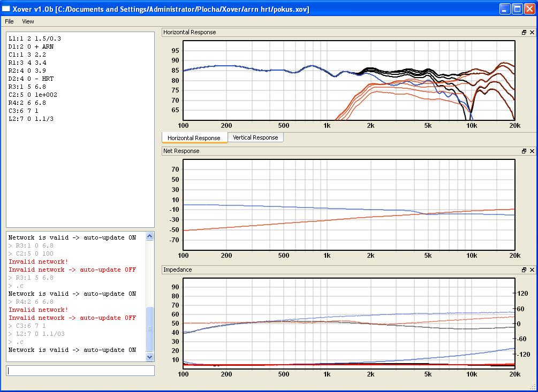Click the L1:1 2 1.5/0.3 network line
Viewport: 538px width, 392px height.
click(35, 39)
